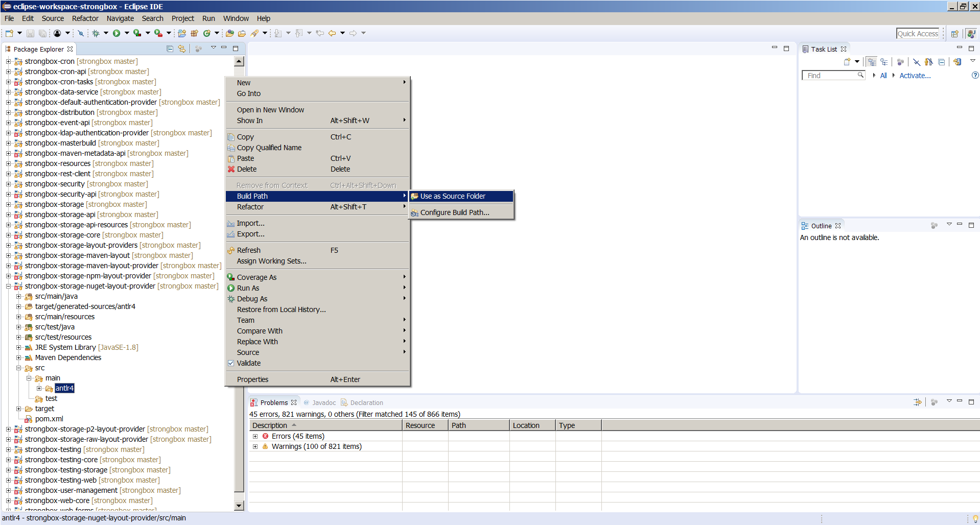Click the New Java Package icon
Screen dimensions: 980x525
pyautogui.click(x=194, y=33)
